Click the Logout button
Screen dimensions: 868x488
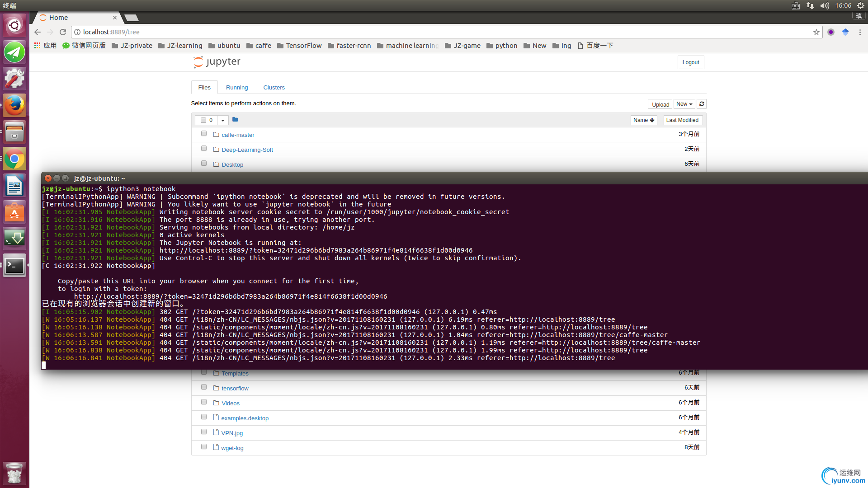tap(690, 62)
